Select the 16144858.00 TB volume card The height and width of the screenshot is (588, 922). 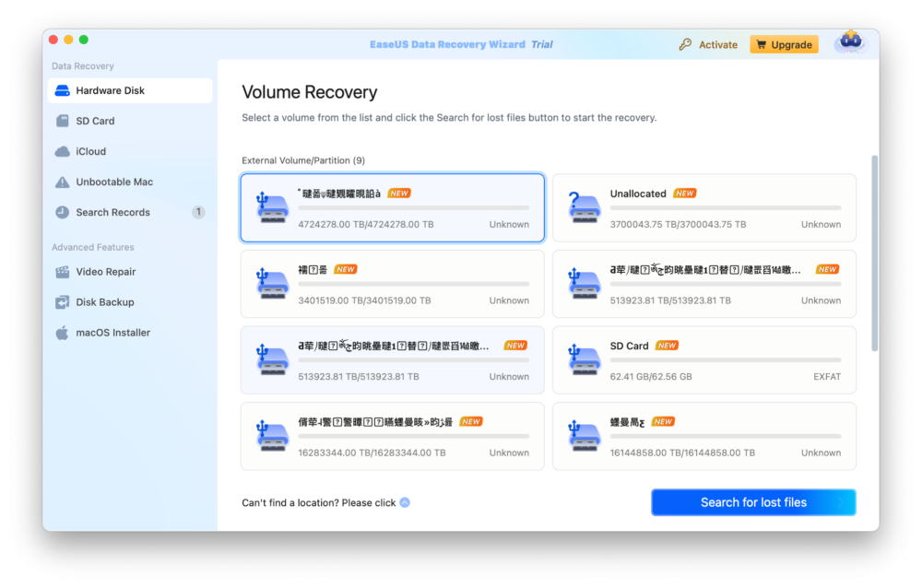[x=704, y=436]
